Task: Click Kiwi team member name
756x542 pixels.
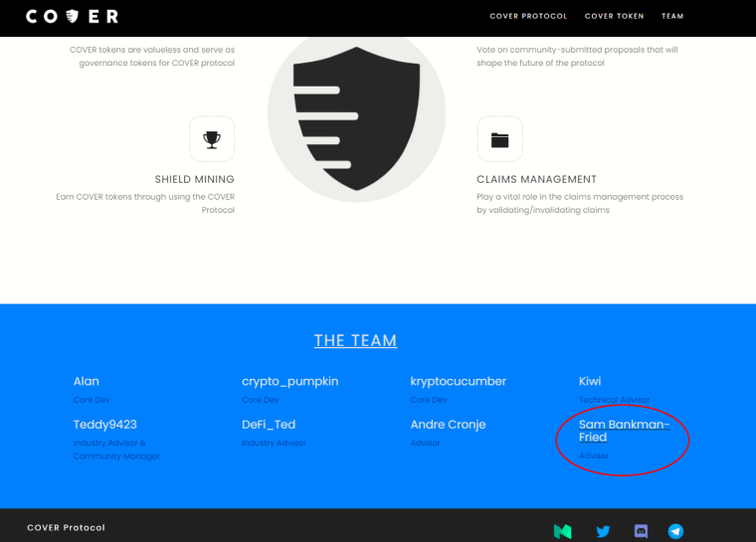Action: tap(590, 382)
